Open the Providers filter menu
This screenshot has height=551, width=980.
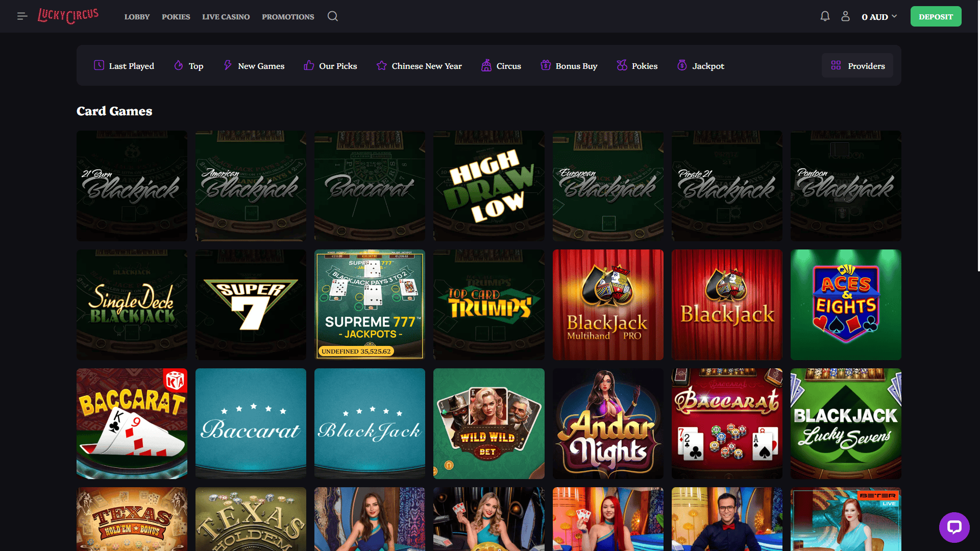tap(857, 66)
